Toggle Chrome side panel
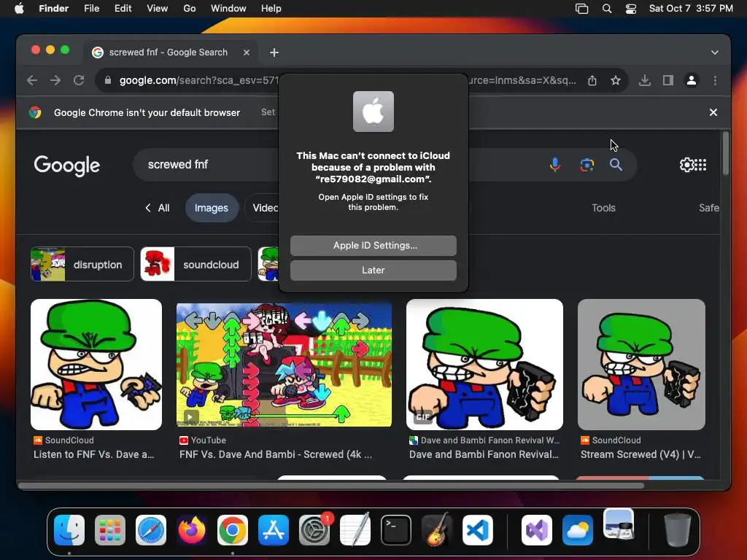 (668, 80)
